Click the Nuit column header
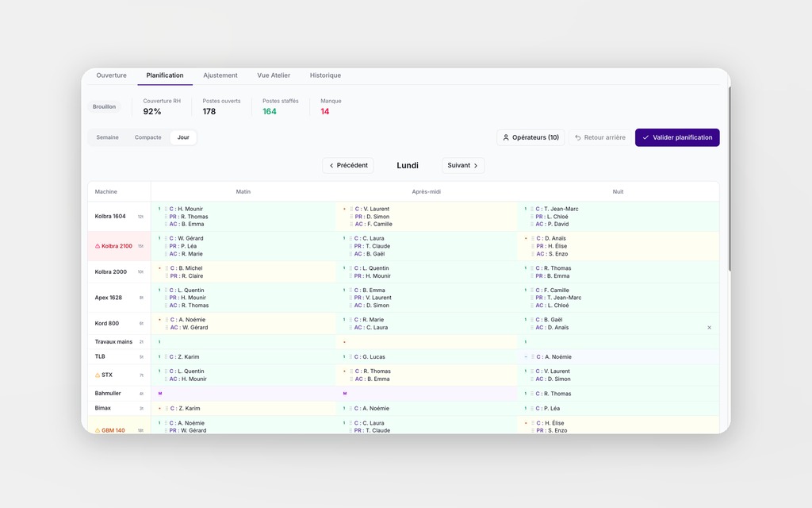This screenshot has height=508, width=812. pos(618,192)
